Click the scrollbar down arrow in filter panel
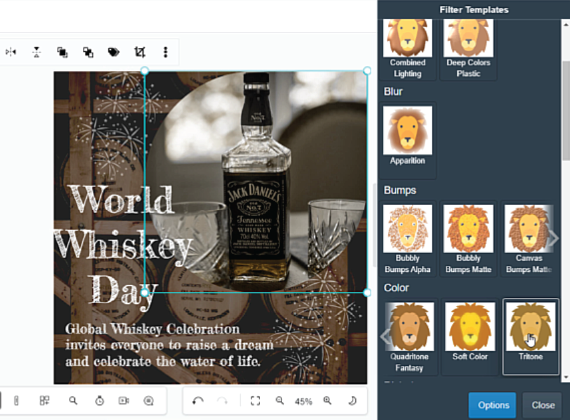This screenshot has height=420, width=570. 566,377
